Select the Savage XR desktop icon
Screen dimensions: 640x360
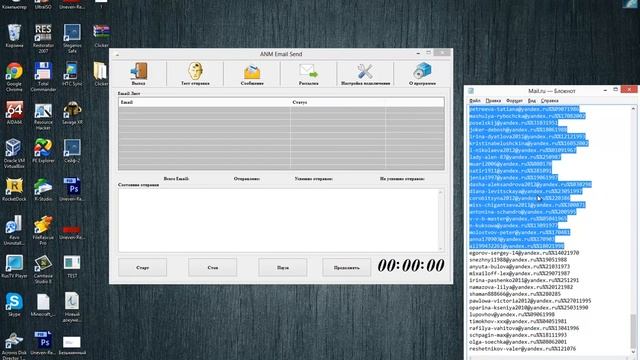72,113
